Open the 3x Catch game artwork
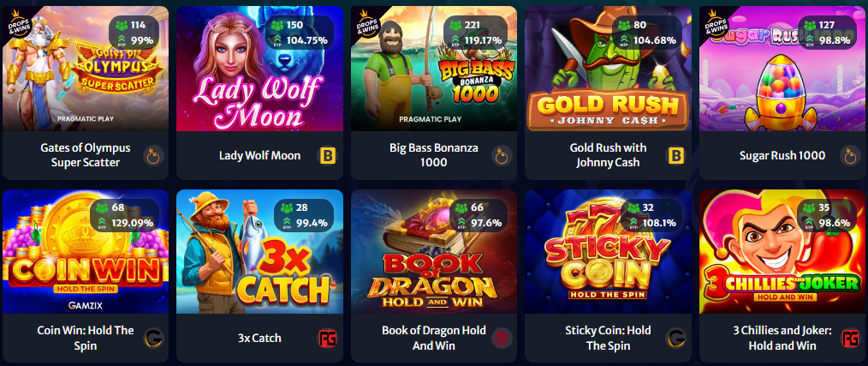Image resolution: width=868 pixels, height=366 pixels. (259, 252)
